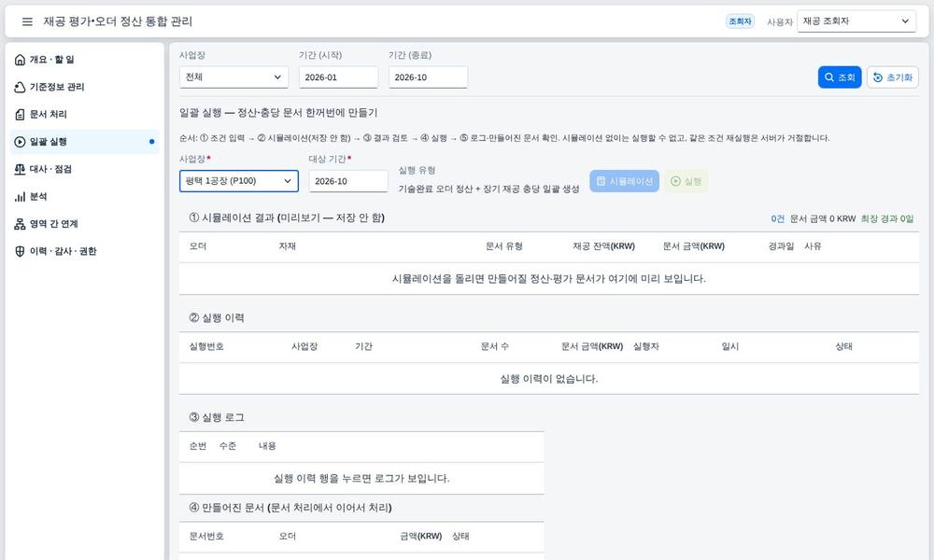Image resolution: width=934 pixels, height=560 pixels.
Task: Click the 초기화 reset button
Action: tap(893, 77)
